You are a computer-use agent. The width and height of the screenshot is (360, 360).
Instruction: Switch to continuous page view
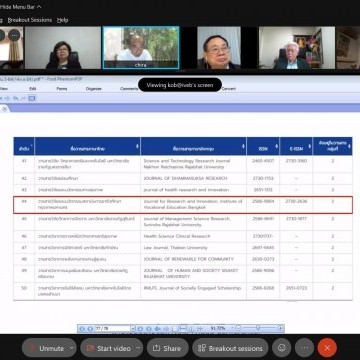click(183, 329)
